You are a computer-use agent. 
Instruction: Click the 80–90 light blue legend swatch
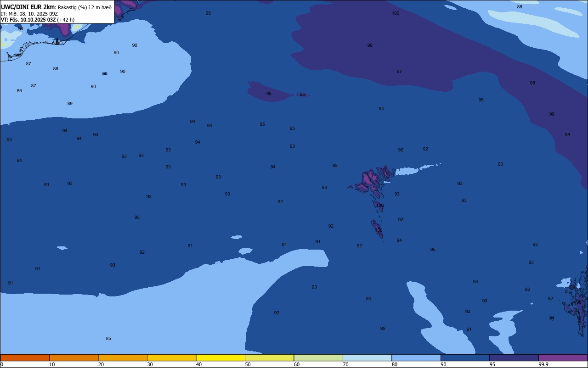pyautogui.click(x=416, y=357)
